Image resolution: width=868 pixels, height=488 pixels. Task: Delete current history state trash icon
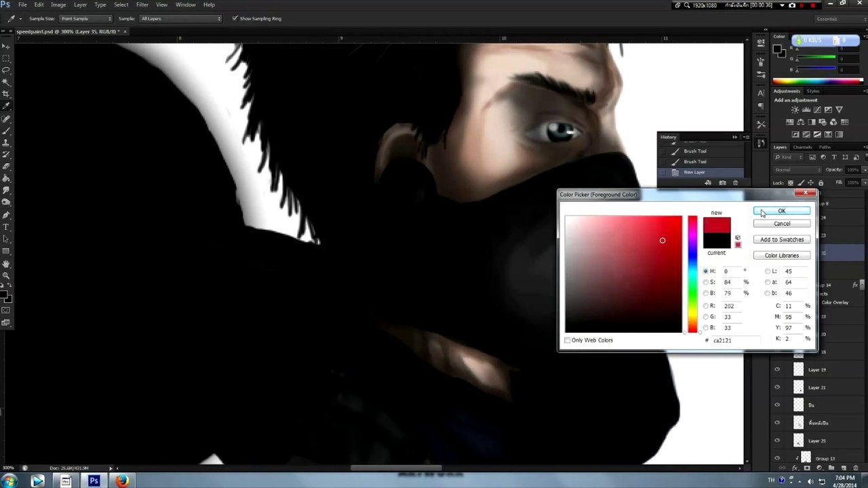coord(735,183)
